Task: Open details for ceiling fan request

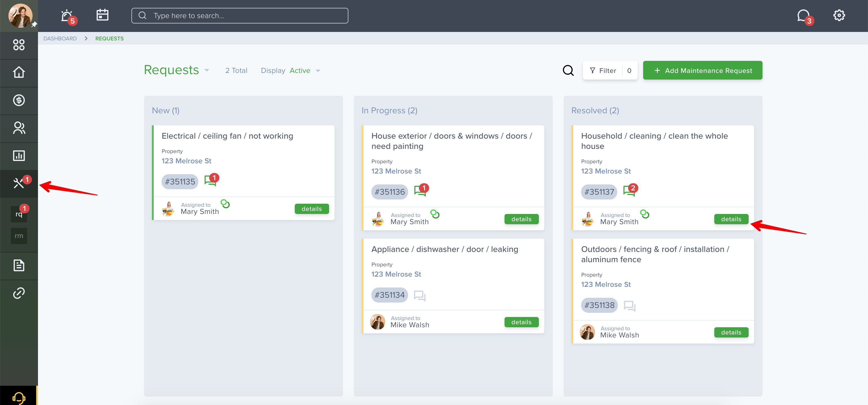Action: pyautogui.click(x=312, y=209)
